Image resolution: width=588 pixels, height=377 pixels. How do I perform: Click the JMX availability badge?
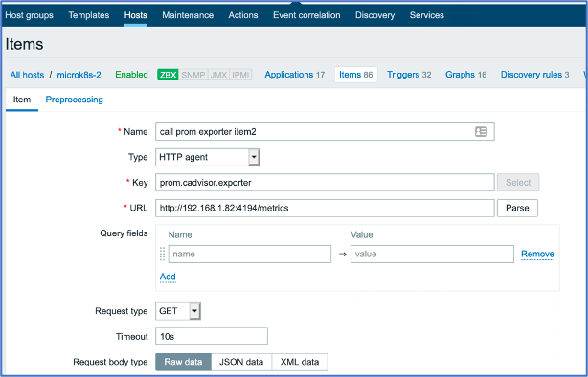tap(218, 75)
